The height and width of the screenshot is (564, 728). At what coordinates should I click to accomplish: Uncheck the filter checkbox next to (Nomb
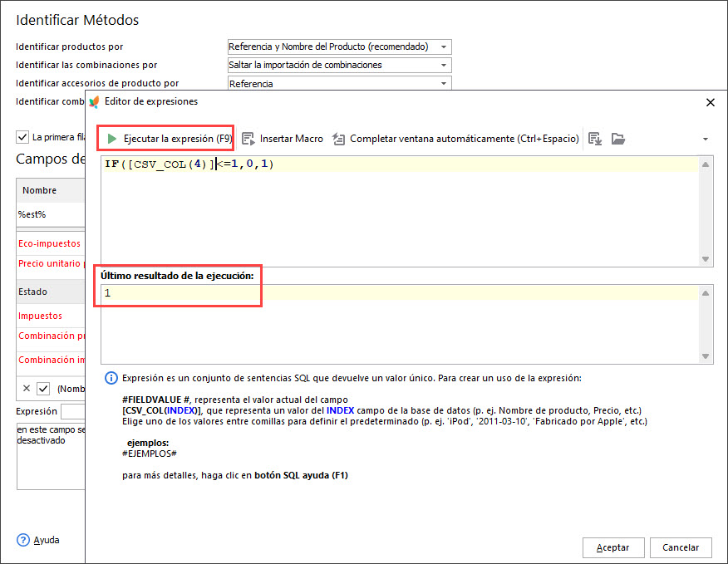point(43,389)
